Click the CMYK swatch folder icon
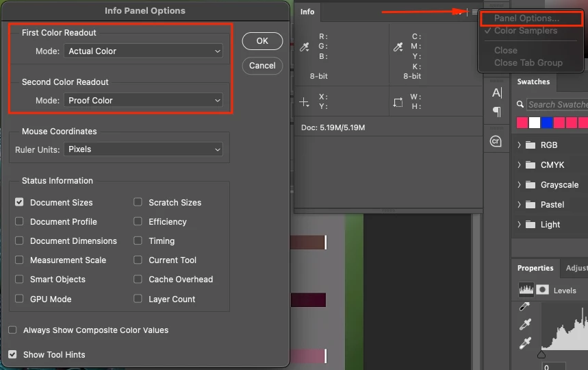The image size is (588, 370). pos(531,164)
